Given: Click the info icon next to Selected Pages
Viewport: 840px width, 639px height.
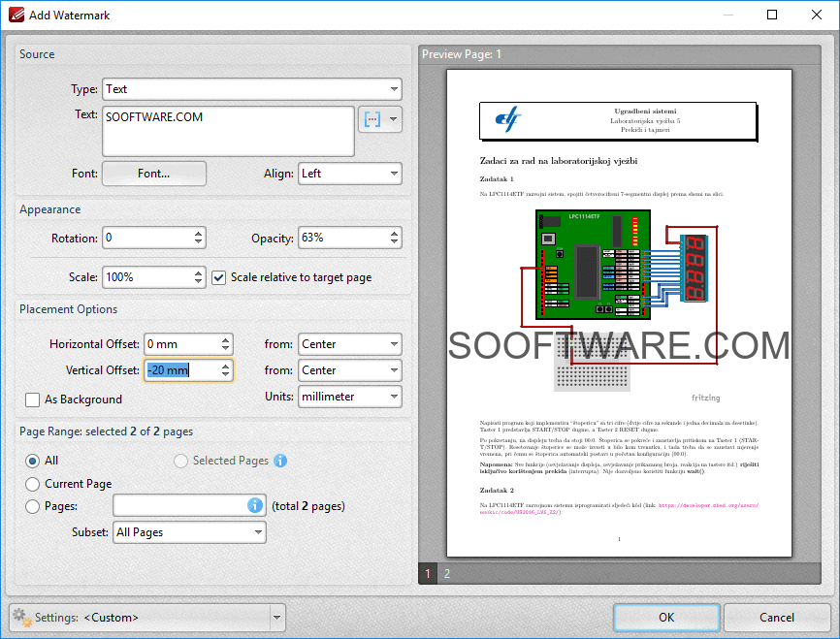Looking at the screenshot, I should [280, 461].
